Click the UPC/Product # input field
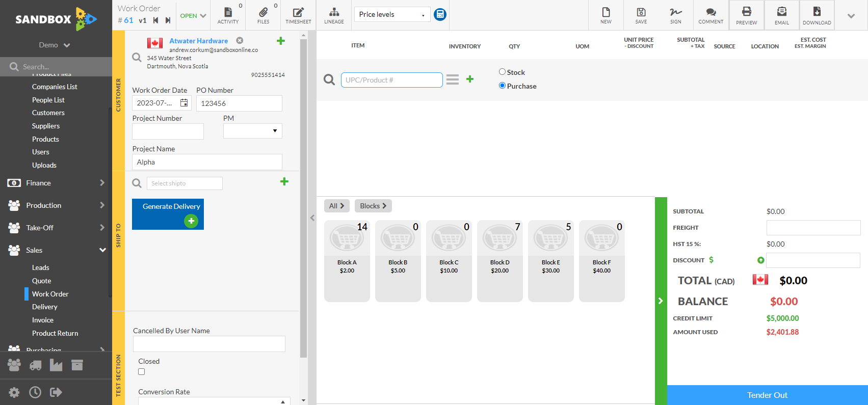Image resolution: width=868 pixels, height=405 pixels. click(x=391, y=80)
